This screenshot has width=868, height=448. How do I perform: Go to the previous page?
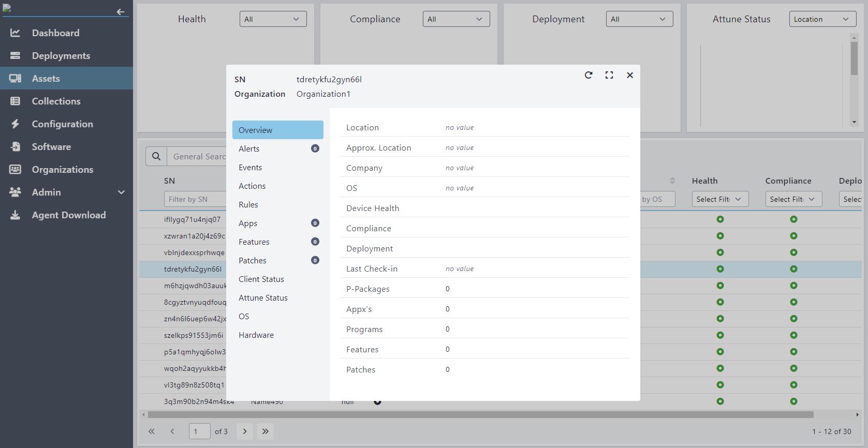[172, 431]
